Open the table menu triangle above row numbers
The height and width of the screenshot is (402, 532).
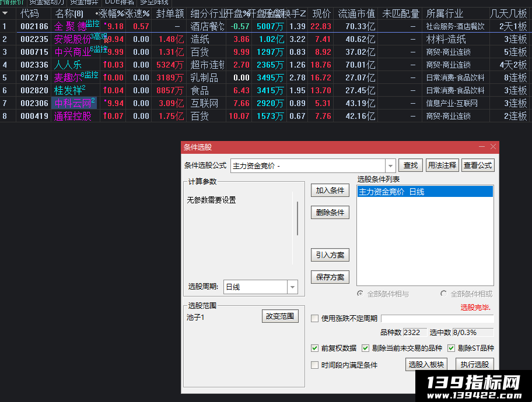tap(5, 13)
